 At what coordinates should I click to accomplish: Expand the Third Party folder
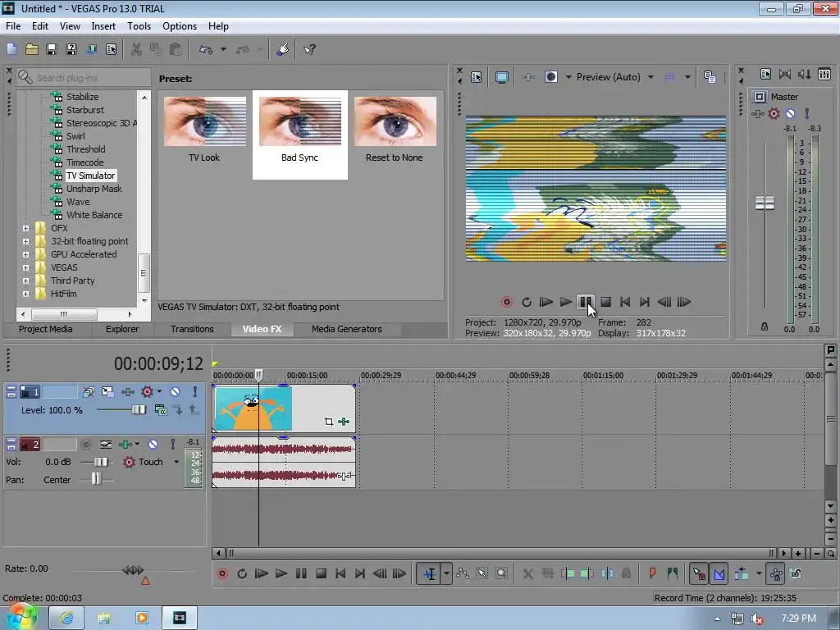tap(25, 281)
